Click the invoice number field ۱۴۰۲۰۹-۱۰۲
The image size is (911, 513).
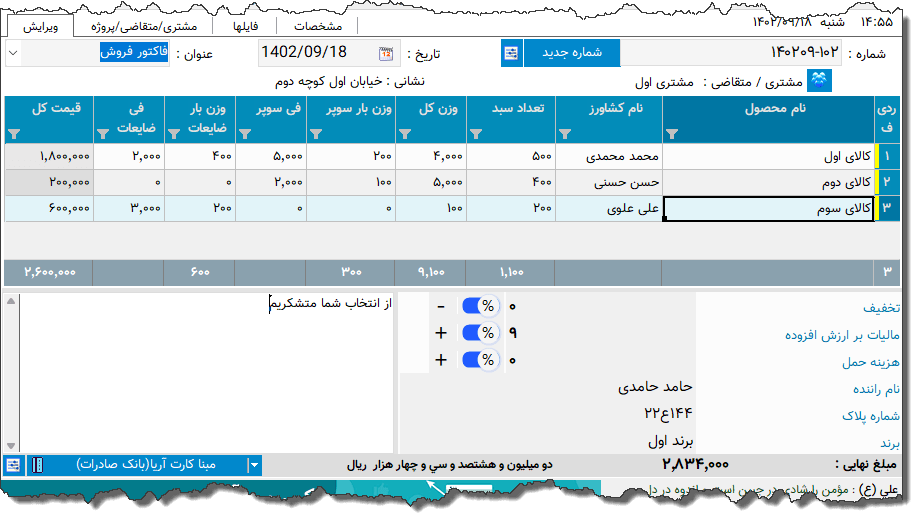(731, 53)
